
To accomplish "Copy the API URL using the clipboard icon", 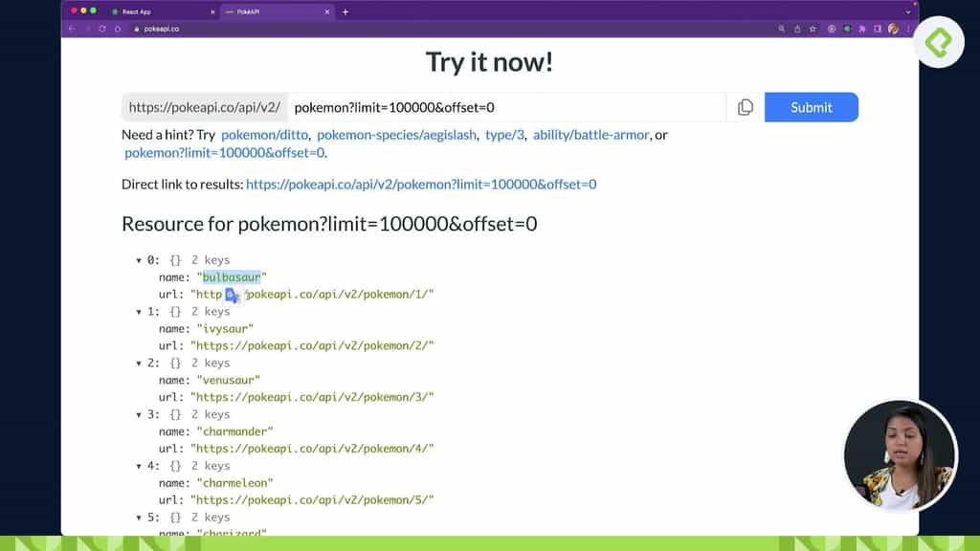I will pyautogui.click(x=746, y=106).
